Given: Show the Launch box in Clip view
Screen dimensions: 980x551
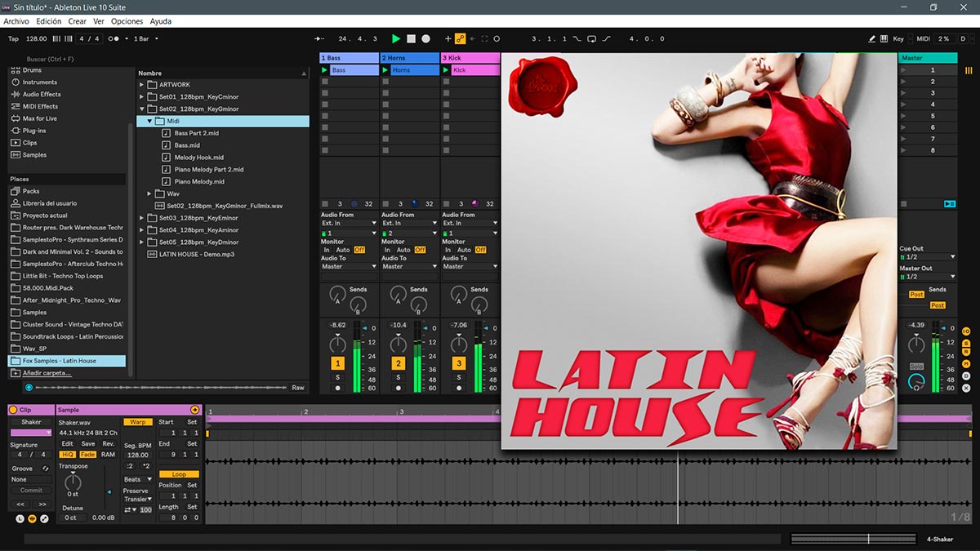Looking at the screenshot, I should click(x=21, y=518).
